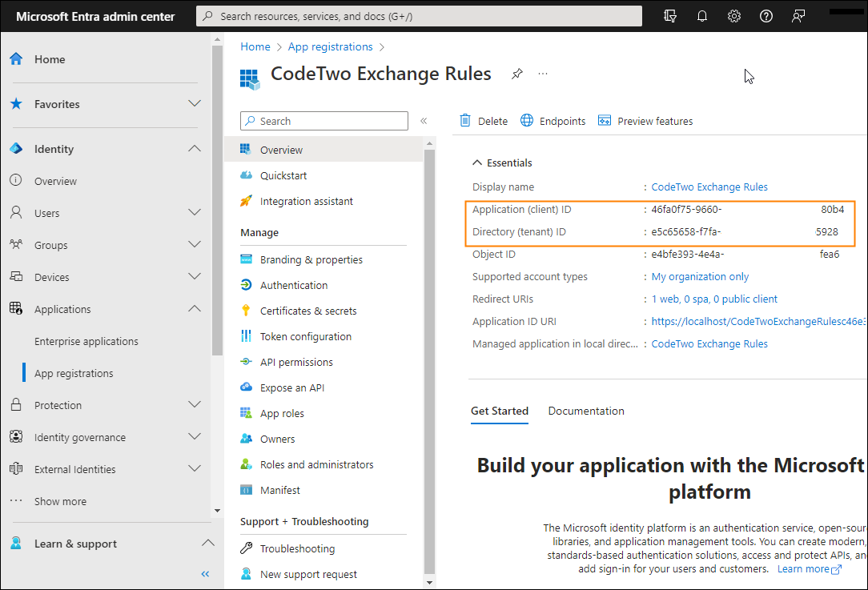Click the Owners people icon
The image size is (868, 590).
click(247, 439)
